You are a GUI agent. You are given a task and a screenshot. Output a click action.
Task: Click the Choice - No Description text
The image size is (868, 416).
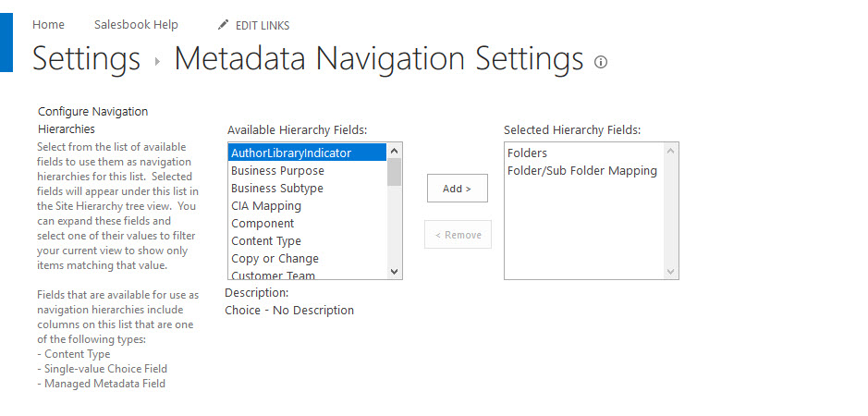pos(289,311)
